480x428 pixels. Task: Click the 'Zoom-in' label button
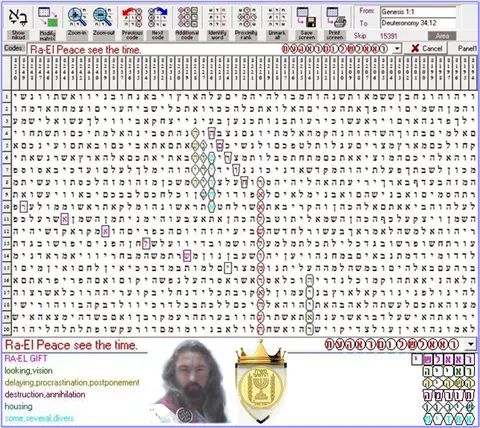pos(77,35)
